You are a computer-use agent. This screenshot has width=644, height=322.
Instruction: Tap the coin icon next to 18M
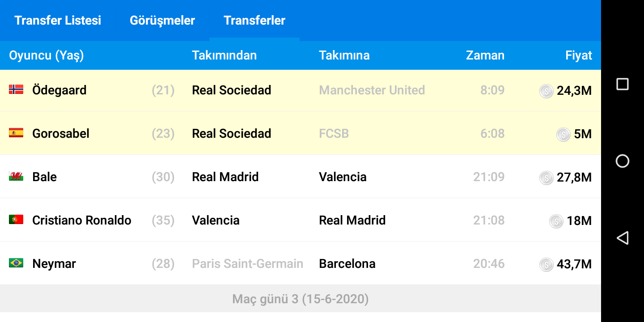pos(556,221)
